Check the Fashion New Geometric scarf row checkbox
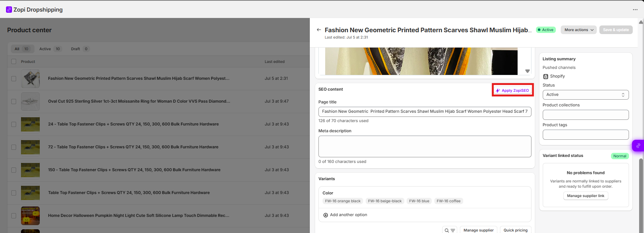The width and height of the screenshot is (644, 233). pyautogui.click(x=14, y=79)
